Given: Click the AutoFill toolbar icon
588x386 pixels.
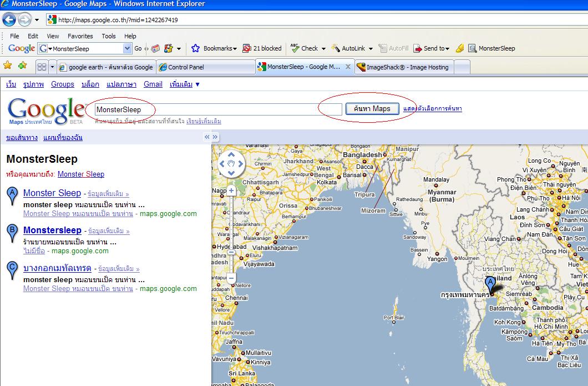Looking at the screenshot, I should tap(383, 48).
